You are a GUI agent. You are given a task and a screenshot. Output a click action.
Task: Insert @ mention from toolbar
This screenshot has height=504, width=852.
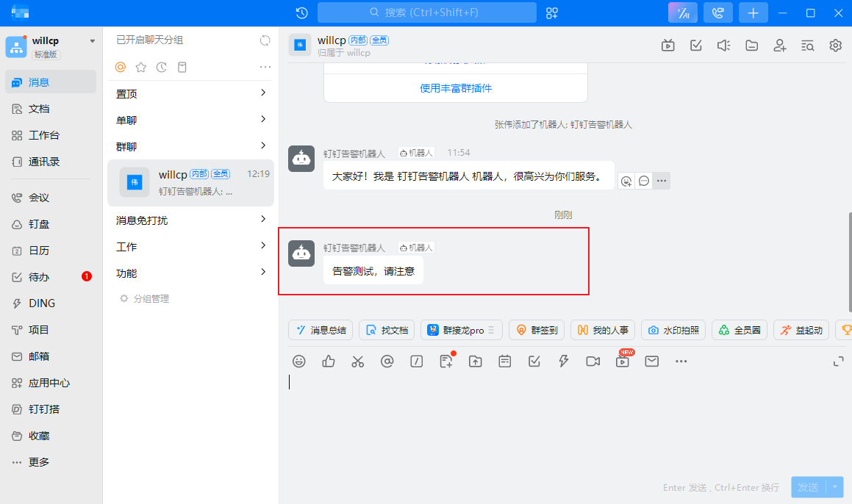(387, 361)
